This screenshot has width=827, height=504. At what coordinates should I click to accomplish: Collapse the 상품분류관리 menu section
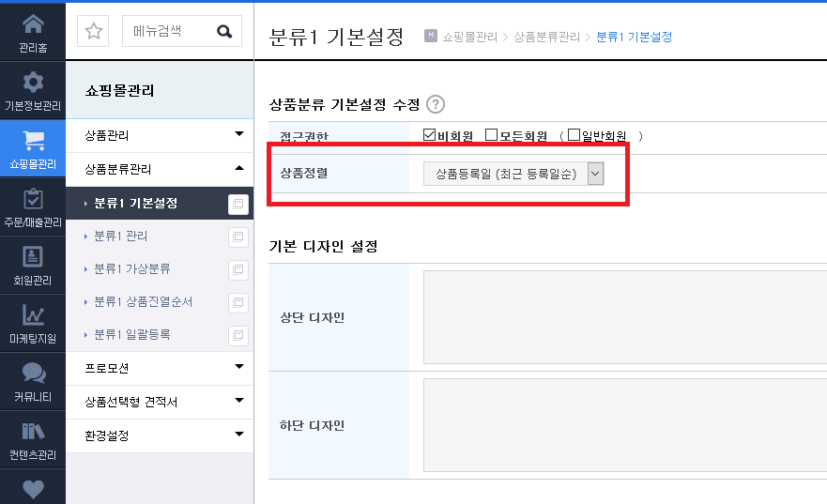pos(160,169)
